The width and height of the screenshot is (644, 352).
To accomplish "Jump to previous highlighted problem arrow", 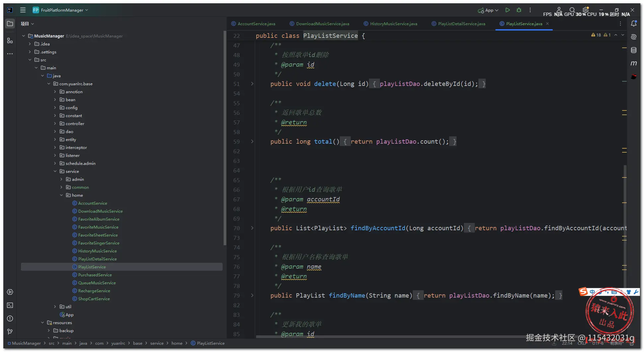I will tap(616, 35).
